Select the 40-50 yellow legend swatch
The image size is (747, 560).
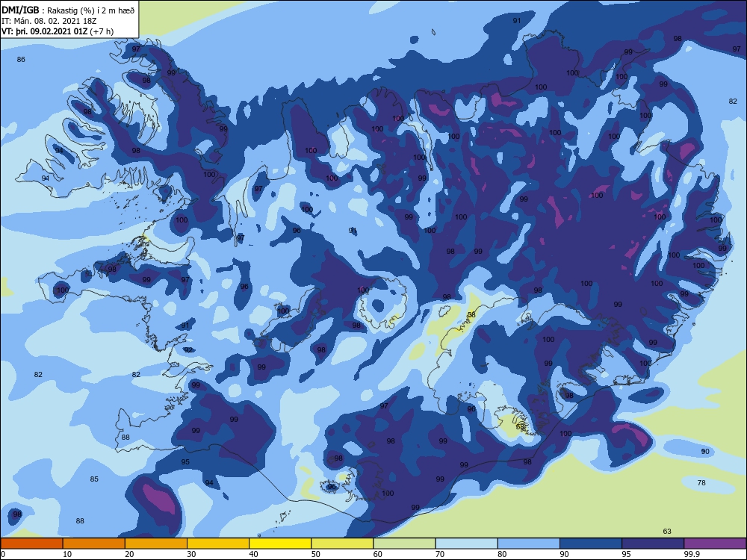[x=280, y=544]
